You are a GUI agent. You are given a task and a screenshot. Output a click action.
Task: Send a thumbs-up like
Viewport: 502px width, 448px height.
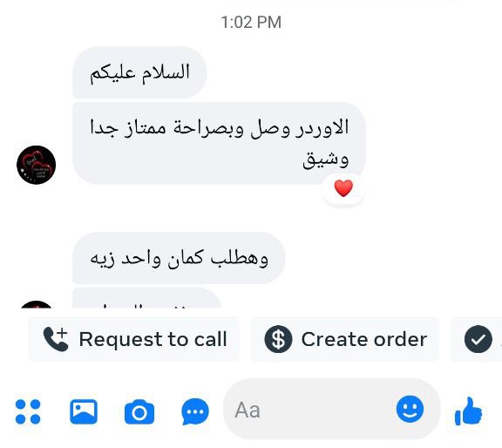tap(468, 411)
